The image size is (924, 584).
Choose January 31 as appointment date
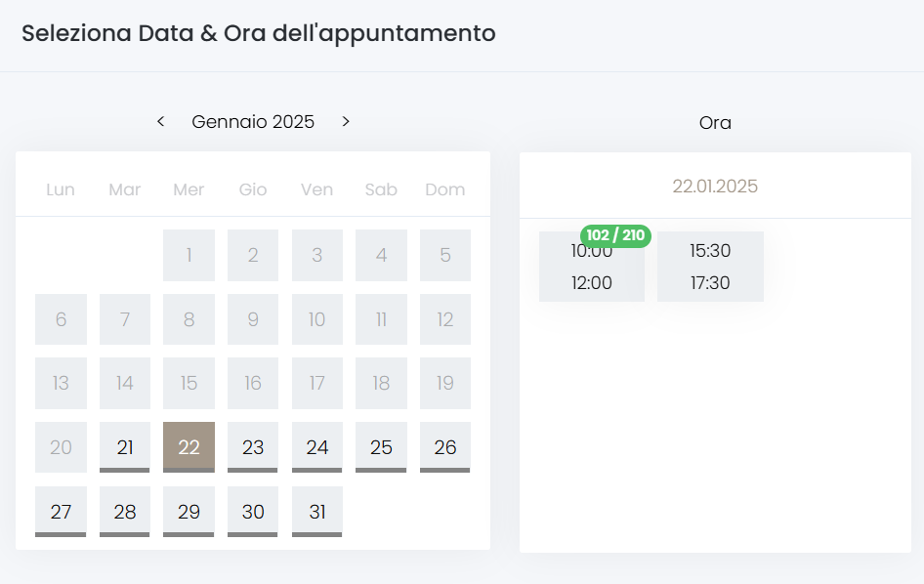[317, 512]
